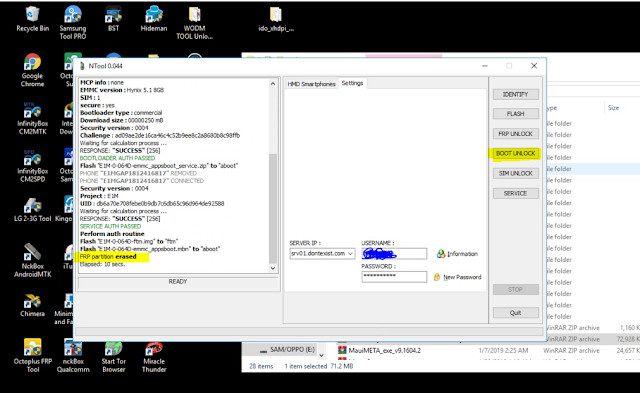Open Samsung Tool PRO shortcut icon

(x=73, y=22)
